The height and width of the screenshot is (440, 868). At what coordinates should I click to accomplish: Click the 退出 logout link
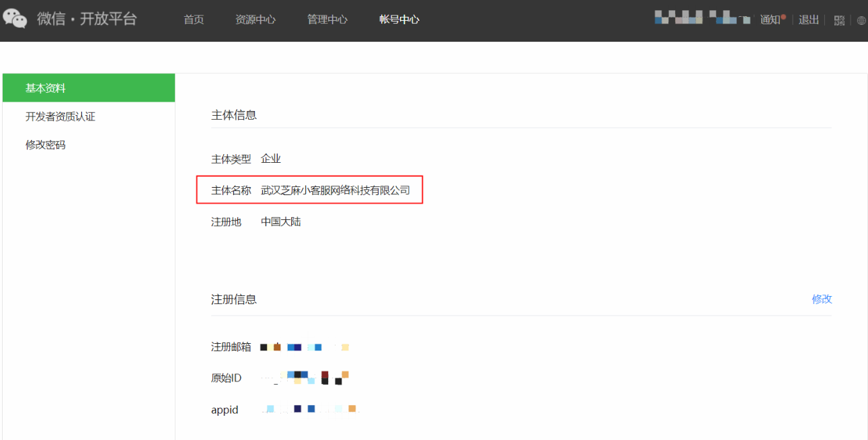[x=809, y=20]
